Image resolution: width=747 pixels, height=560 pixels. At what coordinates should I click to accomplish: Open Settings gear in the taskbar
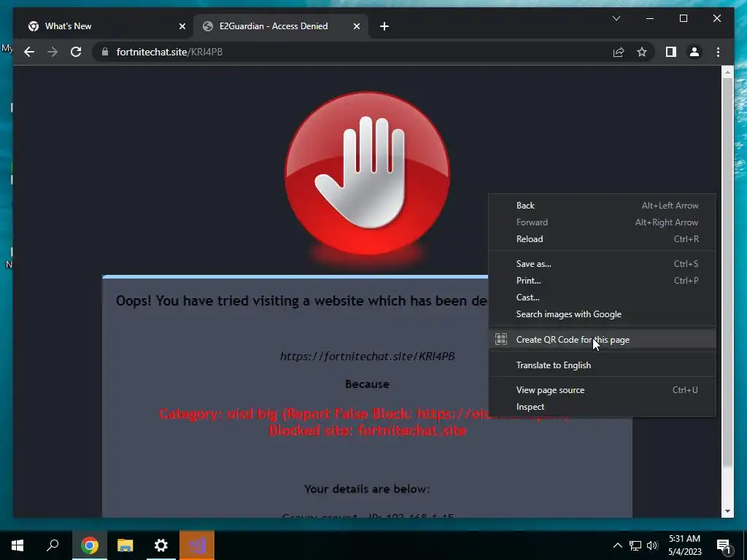[x=161, y=545]
